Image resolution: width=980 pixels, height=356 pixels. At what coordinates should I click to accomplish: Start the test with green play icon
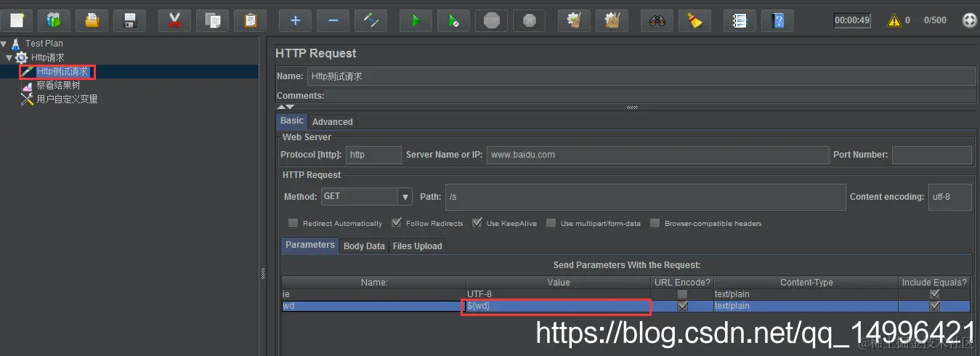[x=416, y=20]
